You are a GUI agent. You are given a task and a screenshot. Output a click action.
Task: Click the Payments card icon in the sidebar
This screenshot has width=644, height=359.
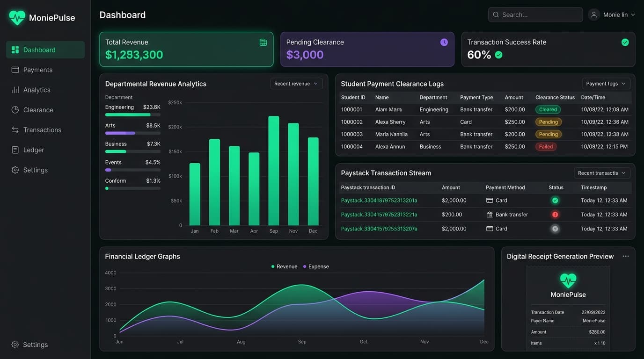click(15, 70)
